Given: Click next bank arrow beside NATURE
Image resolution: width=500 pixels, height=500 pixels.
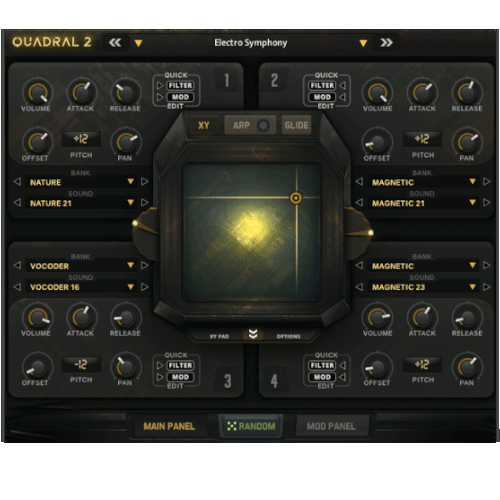Looking at the screenshot, I should click(144, 182).
